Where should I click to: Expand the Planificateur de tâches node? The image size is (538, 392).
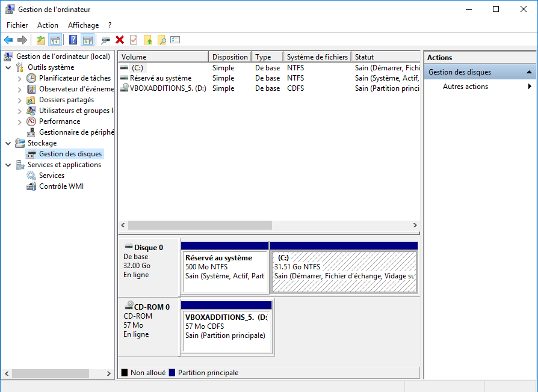(x=19, y=79)
